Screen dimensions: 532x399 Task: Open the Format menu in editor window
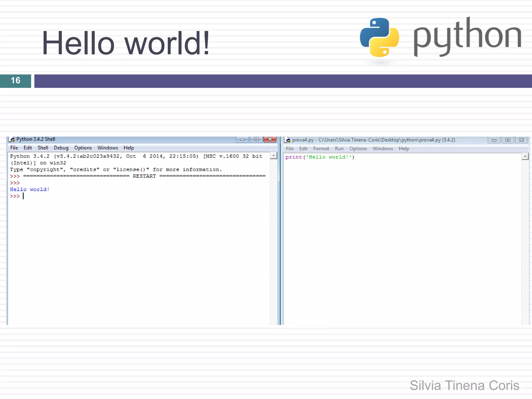click(x=321, y=149)
